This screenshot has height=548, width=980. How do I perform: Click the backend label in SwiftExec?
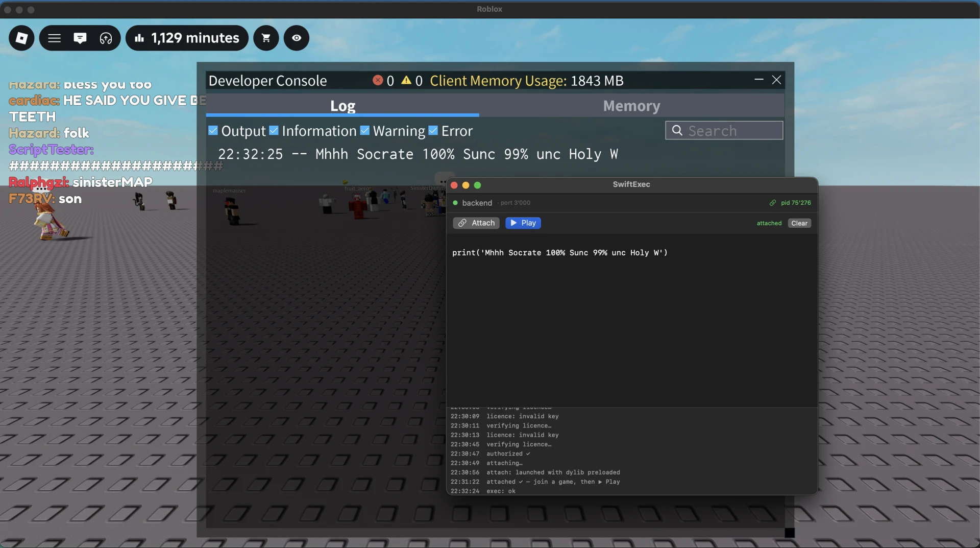tap(477, 203)
